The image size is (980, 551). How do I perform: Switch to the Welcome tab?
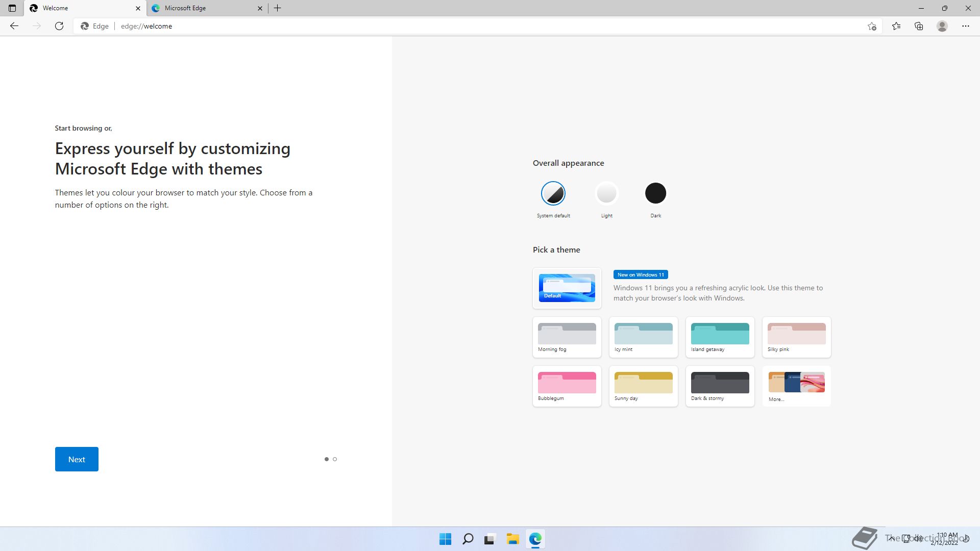point(85,8)
